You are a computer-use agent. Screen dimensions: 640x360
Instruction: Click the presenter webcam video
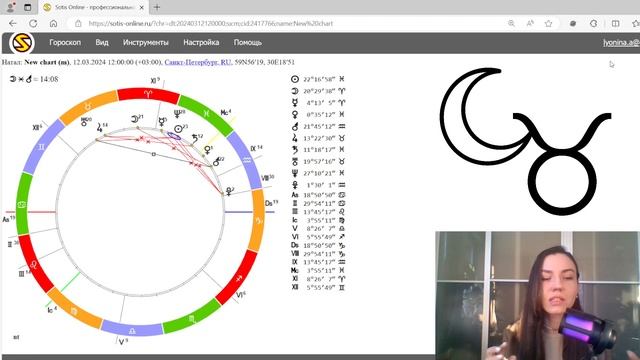(538, 296)
